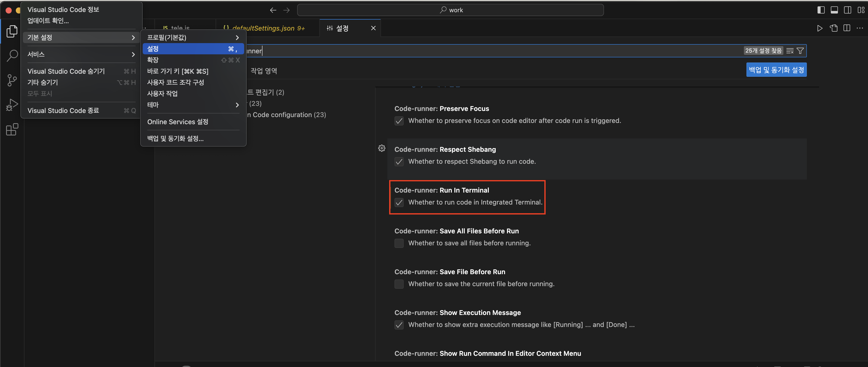
Task: Choose 사용자 코드 조각 구성
Action: tap(193, 82)
